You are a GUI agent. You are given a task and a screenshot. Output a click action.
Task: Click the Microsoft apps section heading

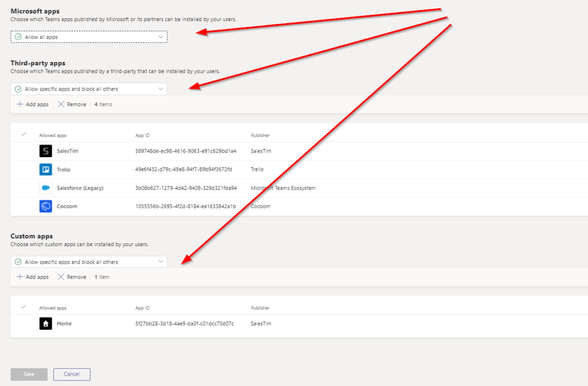pyautogui.click(x=35, y=11)
